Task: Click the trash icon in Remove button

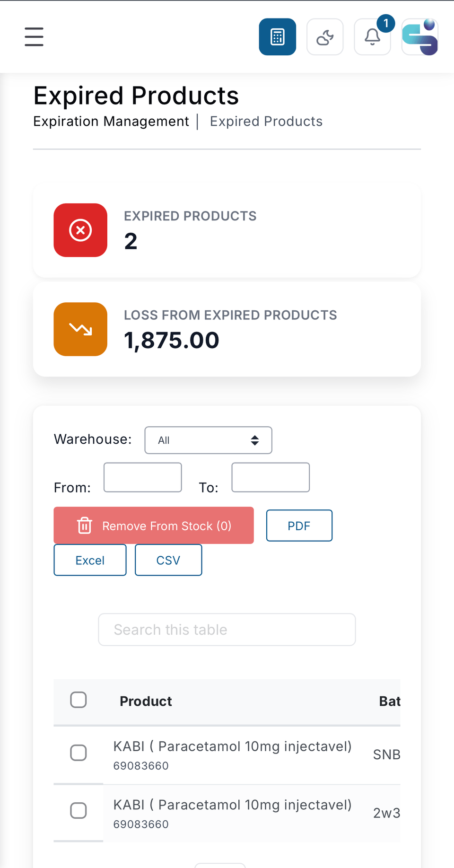Action: click(85, 526)
